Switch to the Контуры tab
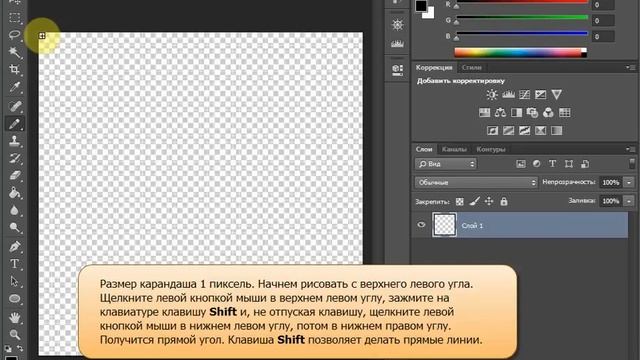Image resolution: width=640 pixels, height=360 pixels. [491, 149]
